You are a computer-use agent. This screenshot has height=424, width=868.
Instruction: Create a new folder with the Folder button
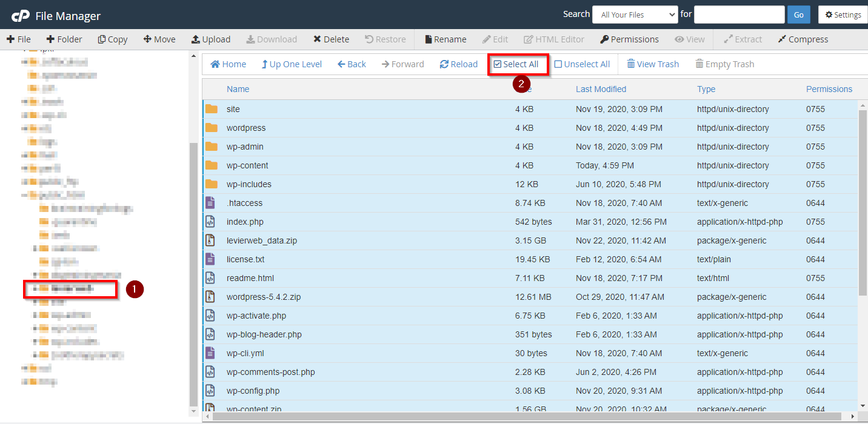click(x=64, y=39)
